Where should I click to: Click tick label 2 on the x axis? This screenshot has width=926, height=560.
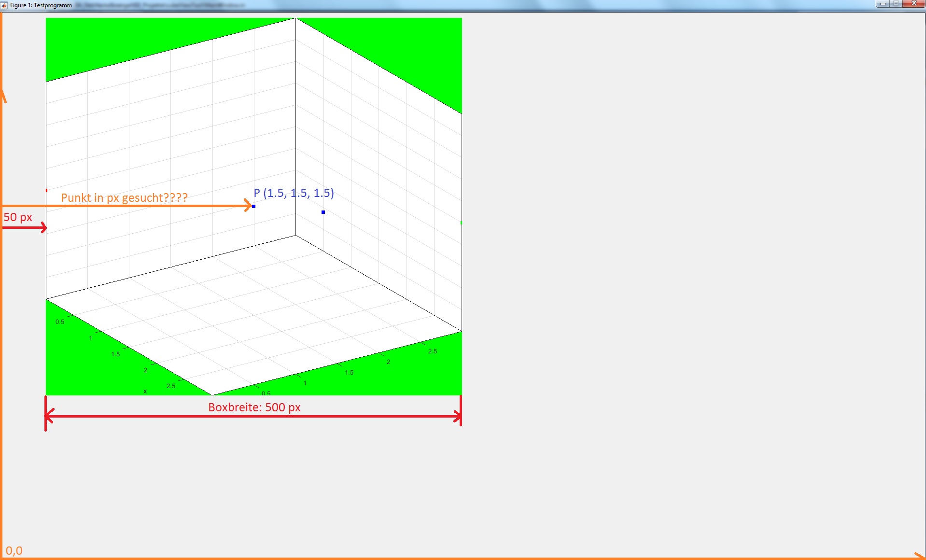tap(145, 370)
